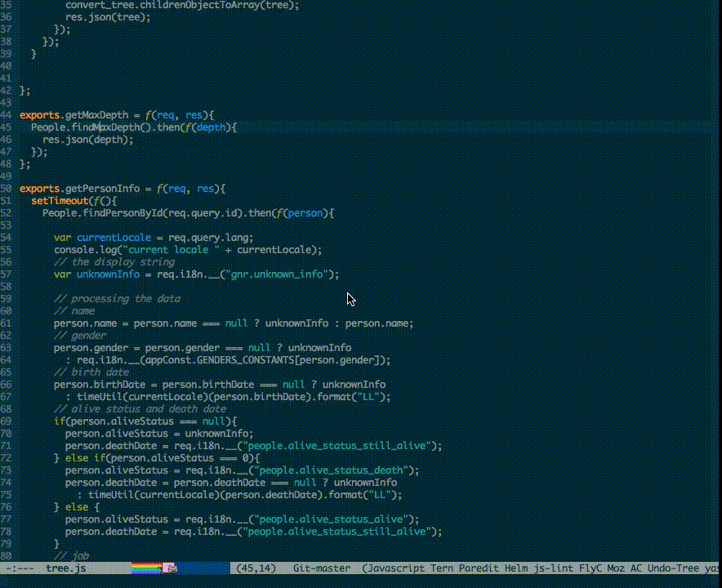Click the comment '// processing the data'
Screen dimensions: 722x588
click(117, 299)
